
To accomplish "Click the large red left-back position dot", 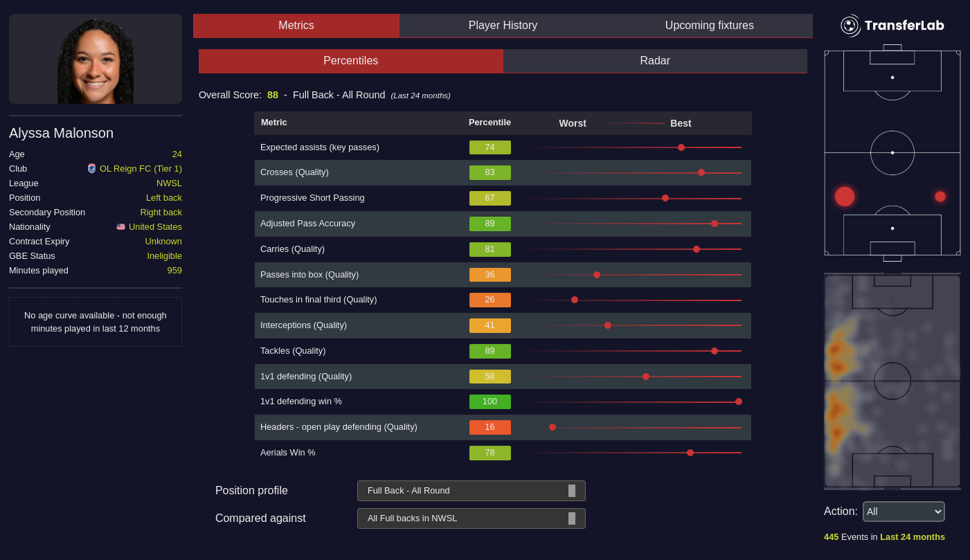I will point(845,197).
